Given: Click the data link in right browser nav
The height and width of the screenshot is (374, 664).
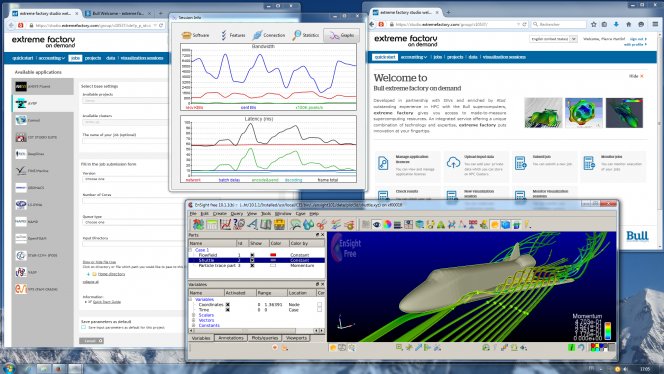Looking at the screenshot, I should click(x=473, y=57).
